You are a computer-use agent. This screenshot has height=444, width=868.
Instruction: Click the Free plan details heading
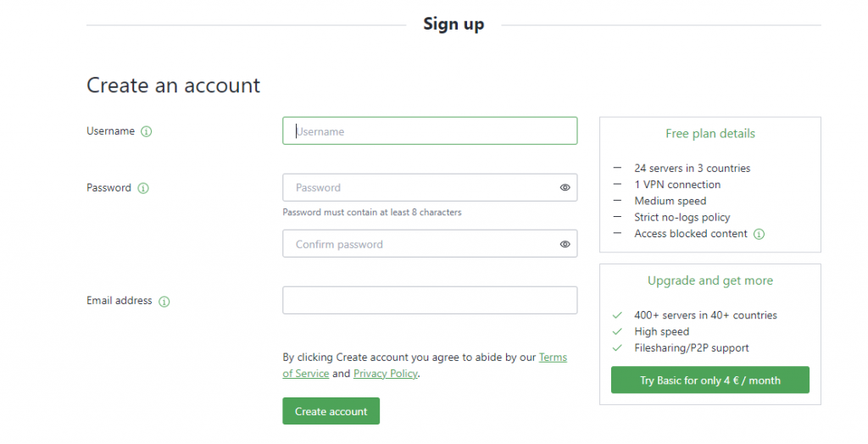coord(710,133)
